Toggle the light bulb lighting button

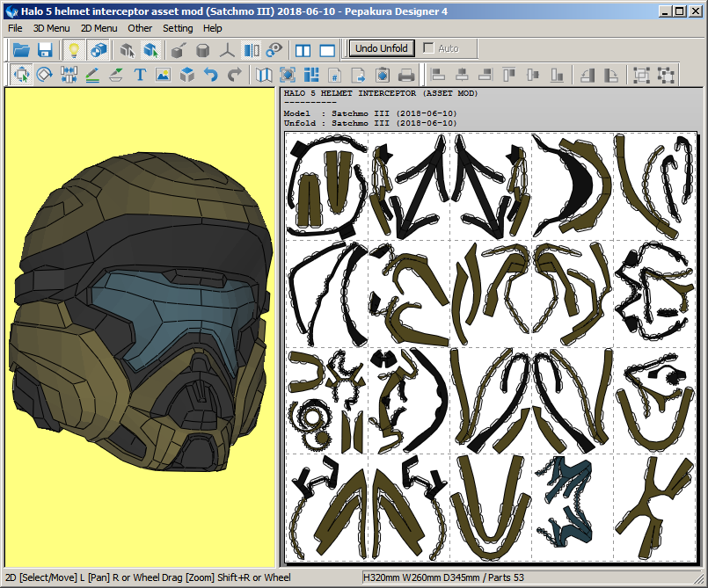(75, 50)
